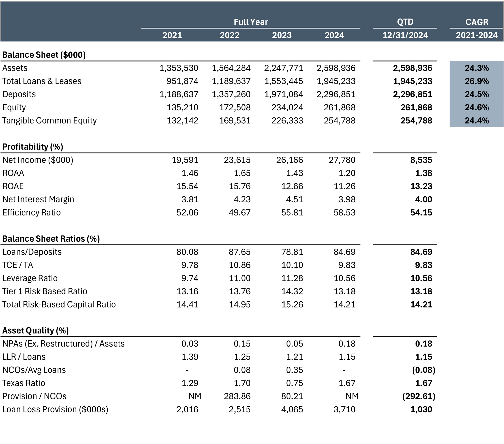Viewport: 504px width, 444px height.
Task: Select 2022 ROAA value 1.65
Action: pos(242,173)
